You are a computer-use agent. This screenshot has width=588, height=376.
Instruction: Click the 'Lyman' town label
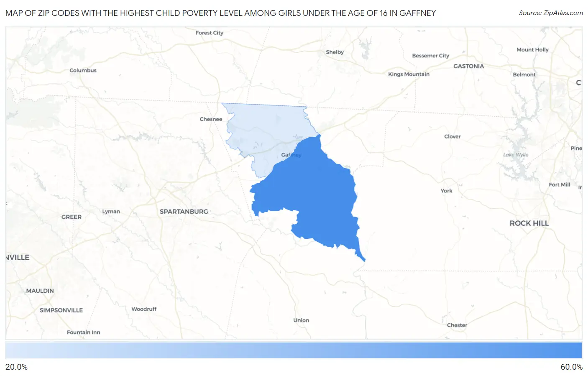[x=111, y=212]
